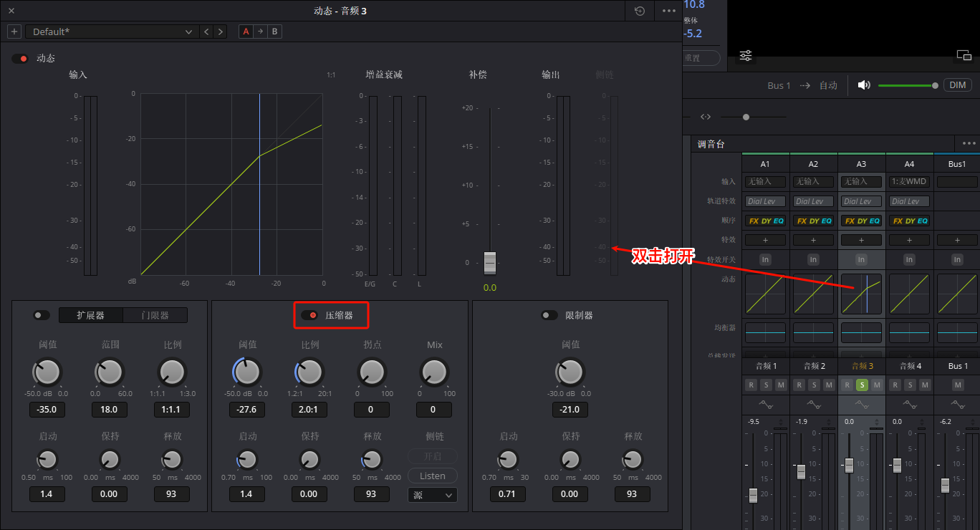This screenshot has height=530, width=980.
Task: Click compressor 比例 ratio knob
Action: [x=309, y=372]
